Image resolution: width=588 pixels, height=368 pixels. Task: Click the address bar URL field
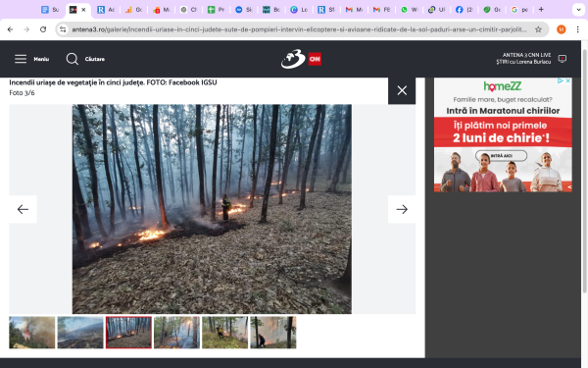(x=299, y=29)
